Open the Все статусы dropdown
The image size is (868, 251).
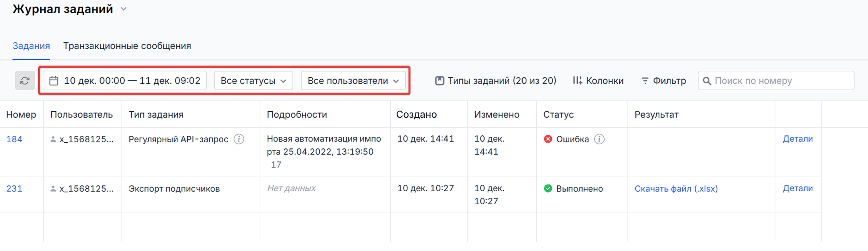(254, 81)
